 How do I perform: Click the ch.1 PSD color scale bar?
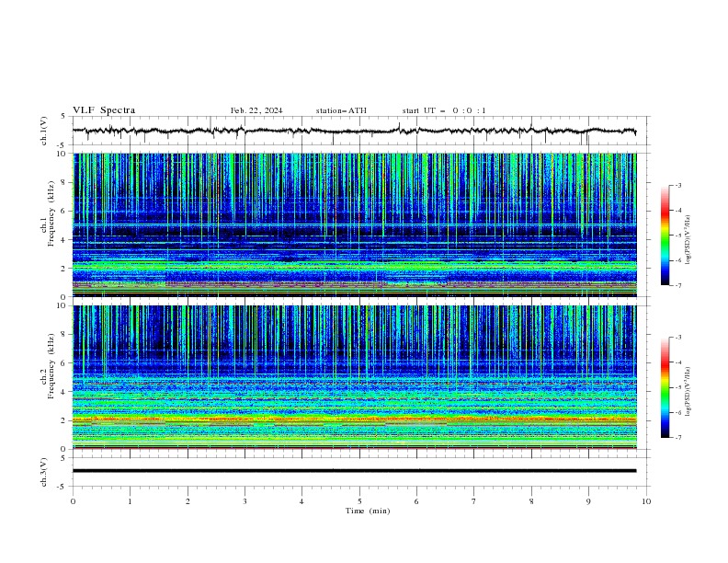tap(665, 236)
